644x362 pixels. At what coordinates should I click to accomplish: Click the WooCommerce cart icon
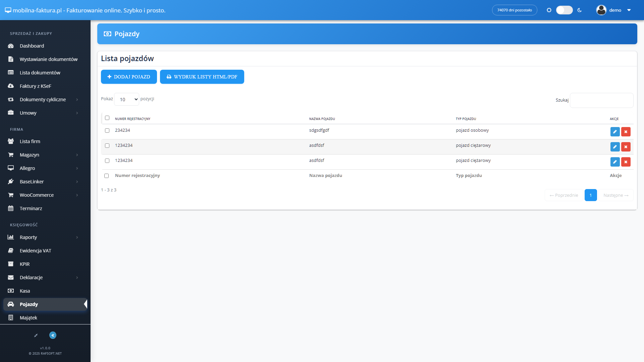[x=11, y=195]
